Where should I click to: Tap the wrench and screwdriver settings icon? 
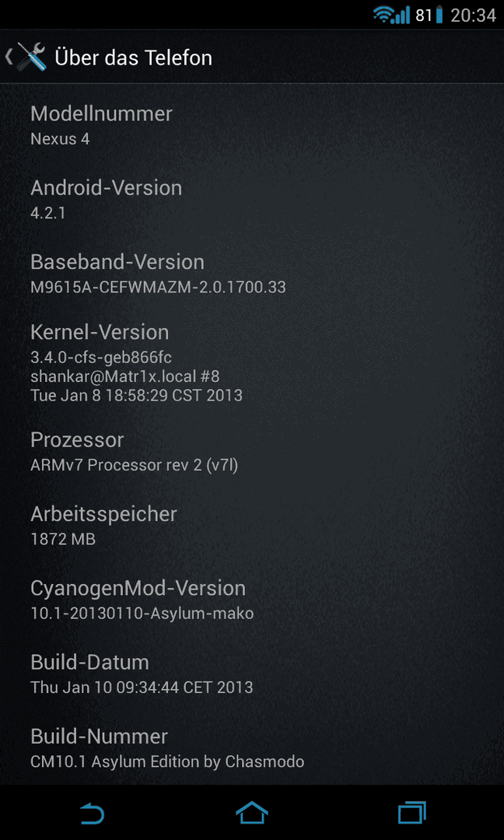click(x=32, y=58)
